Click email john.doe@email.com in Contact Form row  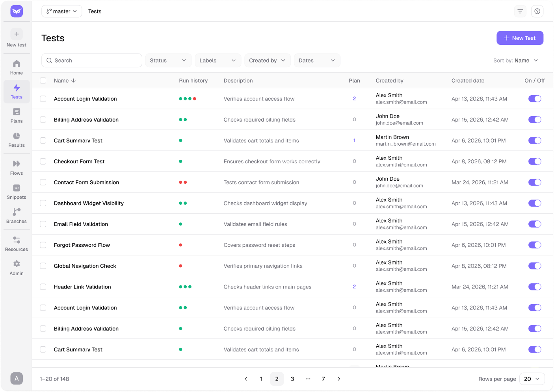[399, 186]
